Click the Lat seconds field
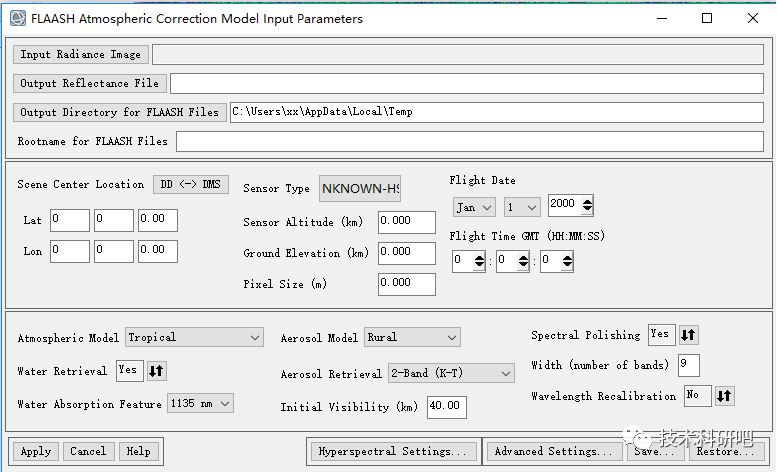The height and width of the screenshot is (472, 778). 158,220
